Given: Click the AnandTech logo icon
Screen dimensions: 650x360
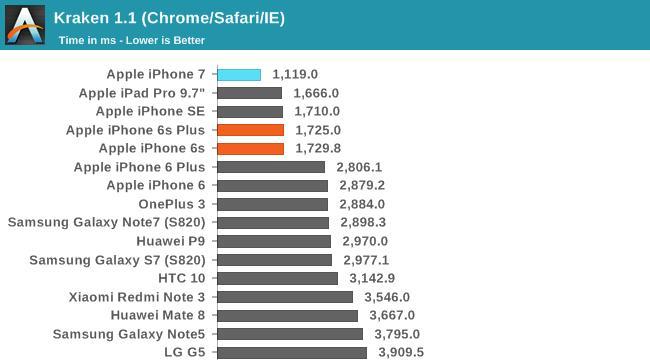Looking at the screenshot, I should tap(25, 25).
